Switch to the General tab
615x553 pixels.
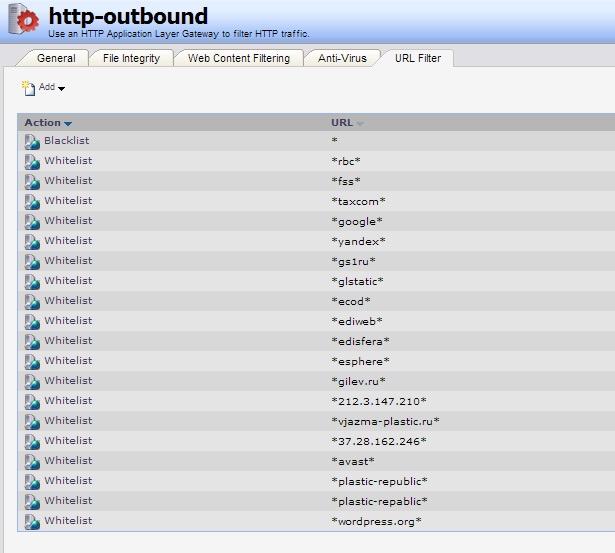[56, 58]
